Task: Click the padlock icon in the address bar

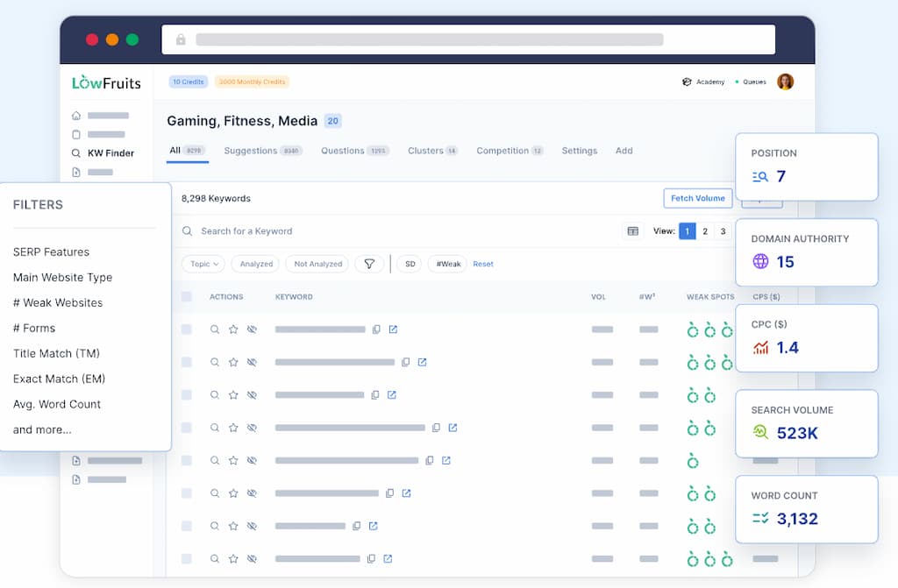Action: [x=181, y=39]
